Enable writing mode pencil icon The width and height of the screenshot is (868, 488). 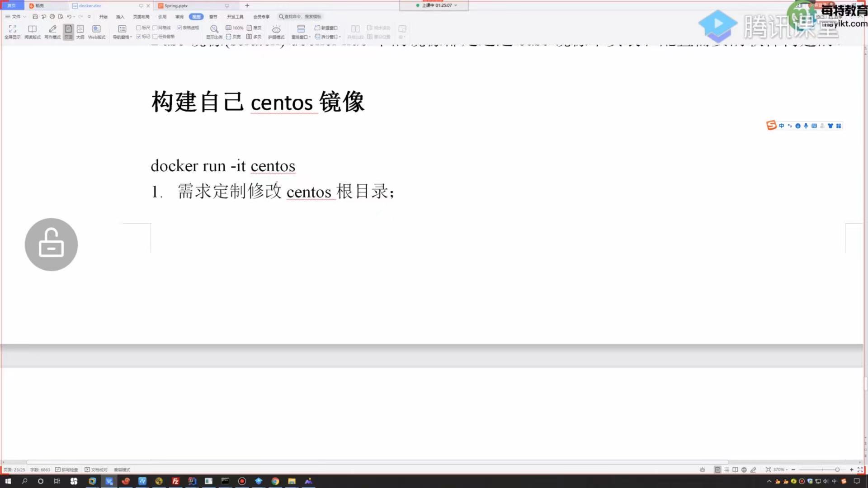point(52,29)
